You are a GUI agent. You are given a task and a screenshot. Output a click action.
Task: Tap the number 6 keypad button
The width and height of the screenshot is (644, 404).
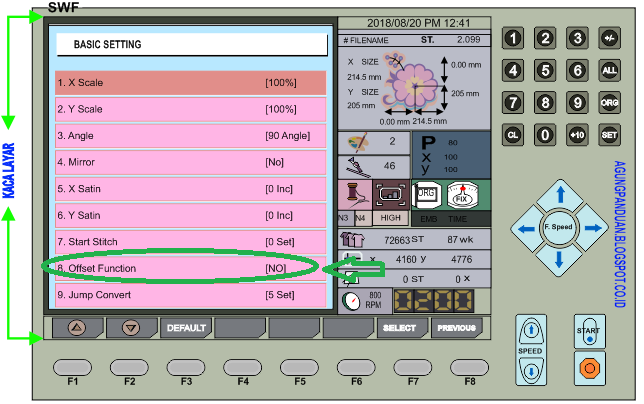coord(577,70)
